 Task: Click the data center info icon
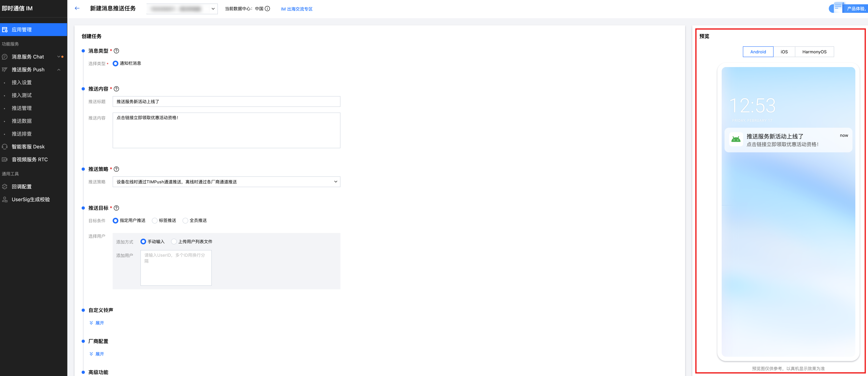[268, 9]
